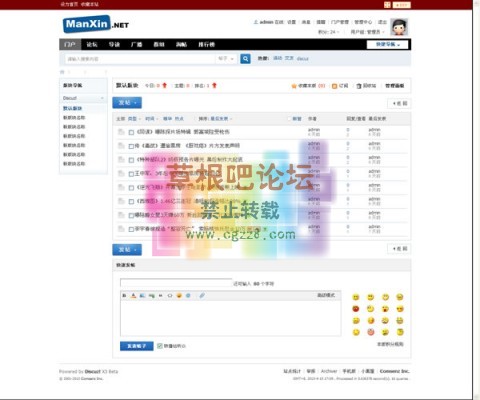Click the user icon beside admin

(256, 22)
